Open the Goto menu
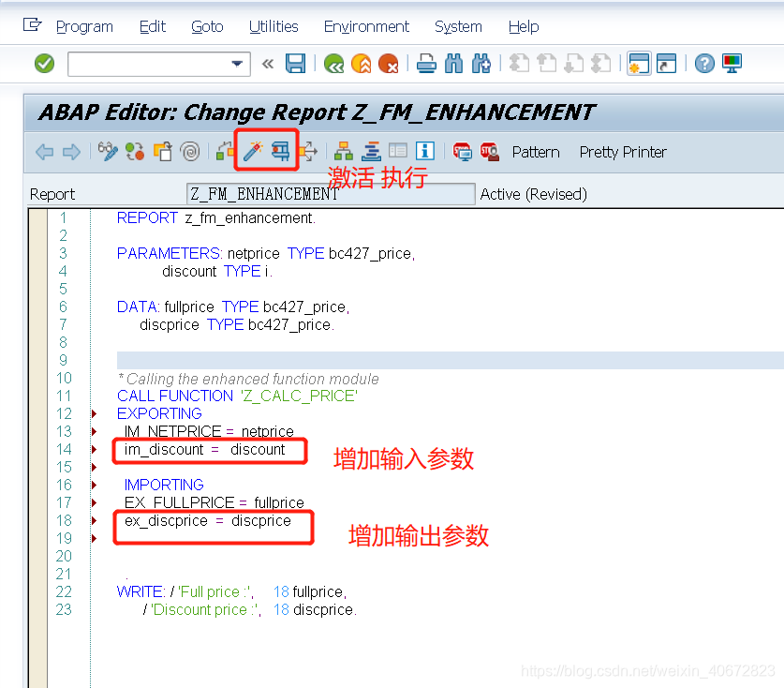This screenshot has height=688, width=784. pos(207,26)
